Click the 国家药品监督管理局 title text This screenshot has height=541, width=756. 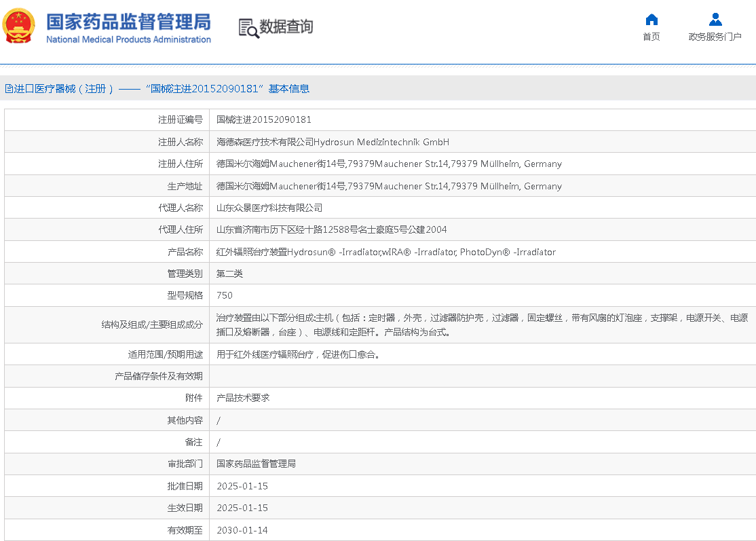point(128,21)
